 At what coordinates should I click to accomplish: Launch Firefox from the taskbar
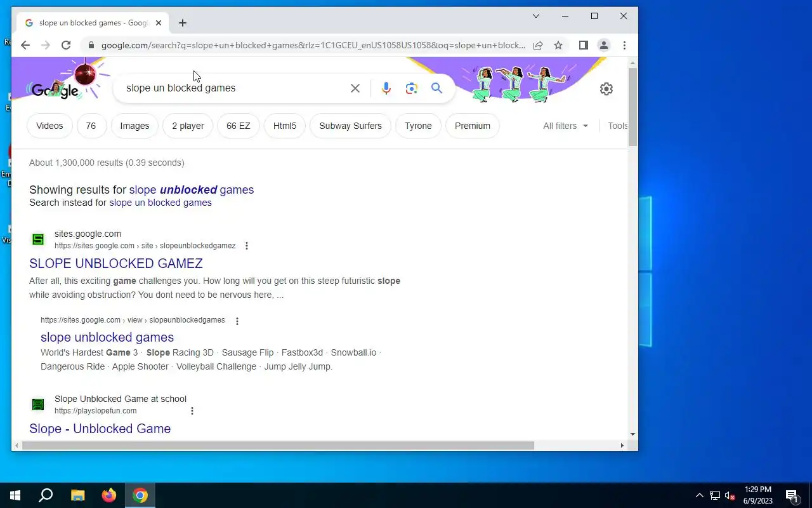point(109,495)
